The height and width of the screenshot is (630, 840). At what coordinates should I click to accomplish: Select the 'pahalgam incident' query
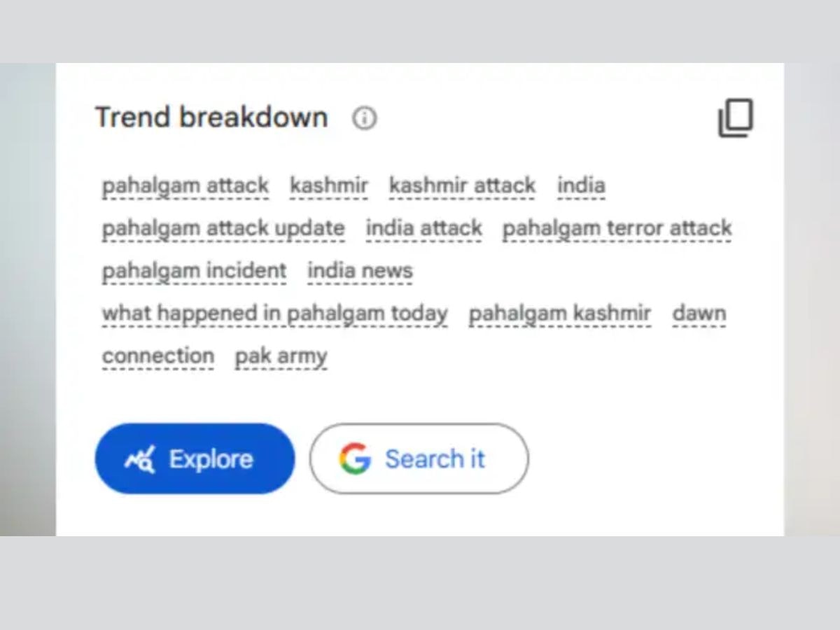tap(195, 272)
